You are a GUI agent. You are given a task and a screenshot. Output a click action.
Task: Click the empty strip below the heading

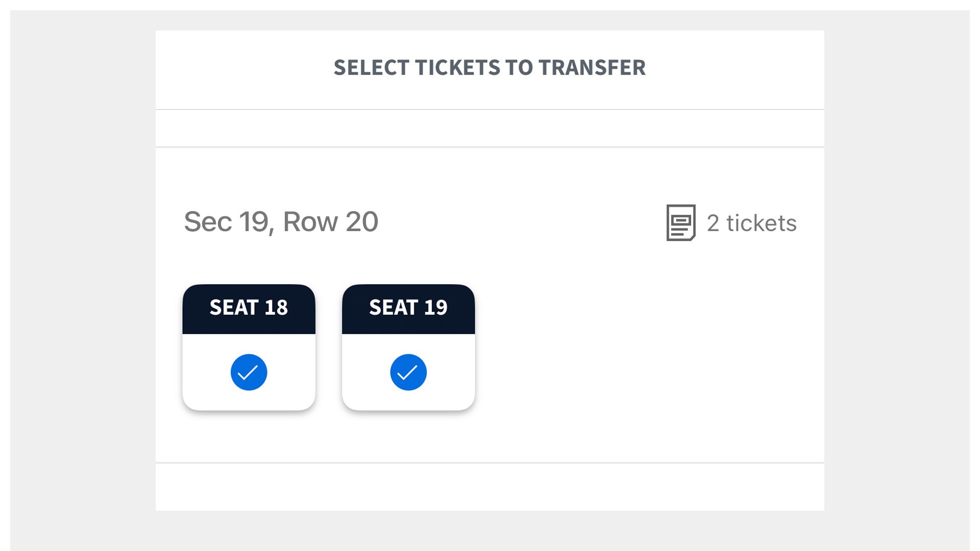point(489,128)
